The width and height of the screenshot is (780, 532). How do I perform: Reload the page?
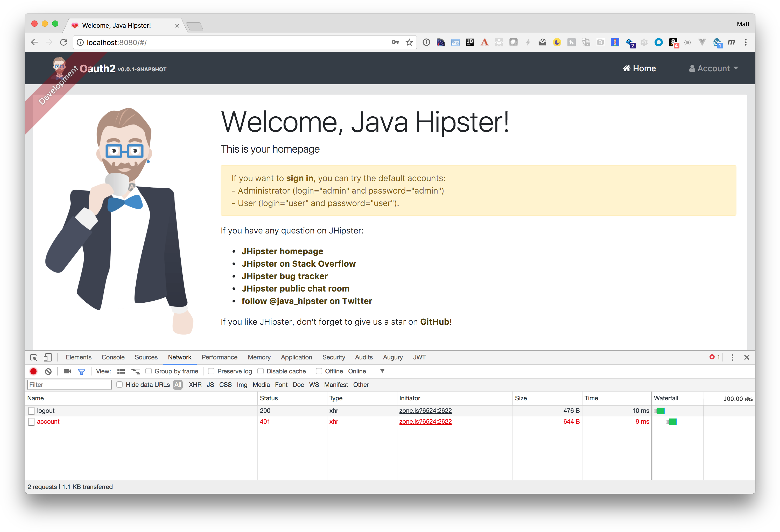64,42
